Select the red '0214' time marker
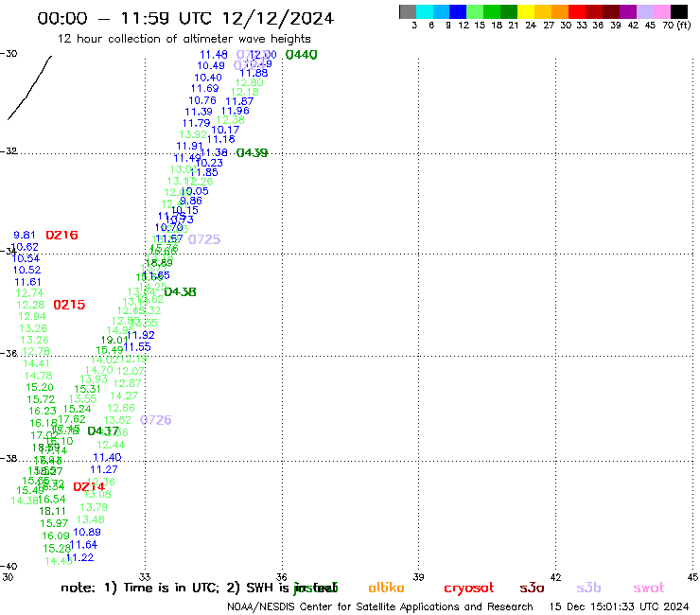The height and width of the screenshot is (615, 700). click(x=89, y=486)
